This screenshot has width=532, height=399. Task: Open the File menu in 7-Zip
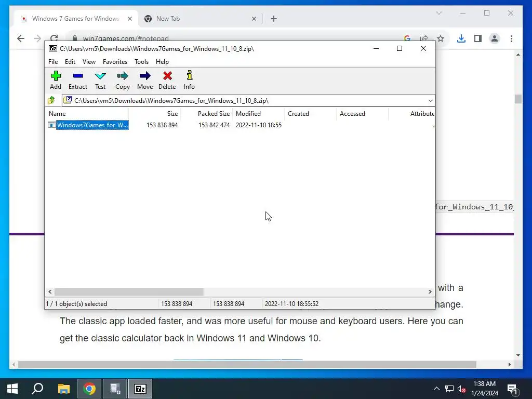[x=53, y=62]
